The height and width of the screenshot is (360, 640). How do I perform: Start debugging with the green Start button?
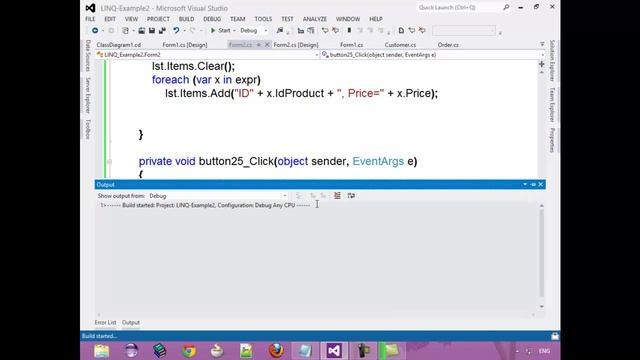click(x=220, y=31)
